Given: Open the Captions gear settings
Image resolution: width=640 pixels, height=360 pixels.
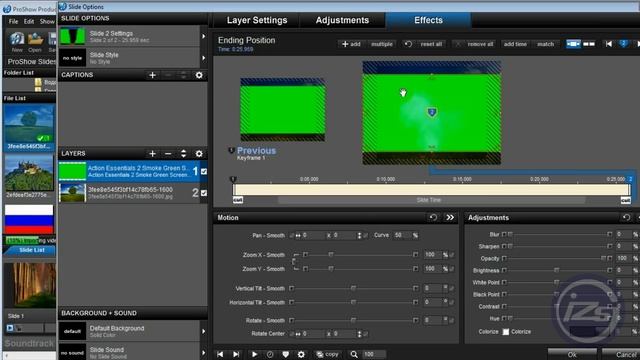Looking at the screenshot, I should 199,75.
